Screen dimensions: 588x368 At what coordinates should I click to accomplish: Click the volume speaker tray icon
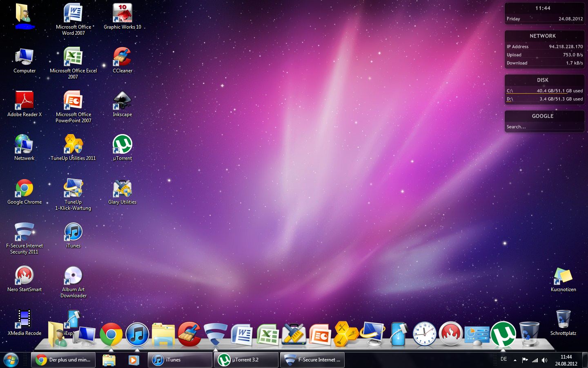(544, 360)
